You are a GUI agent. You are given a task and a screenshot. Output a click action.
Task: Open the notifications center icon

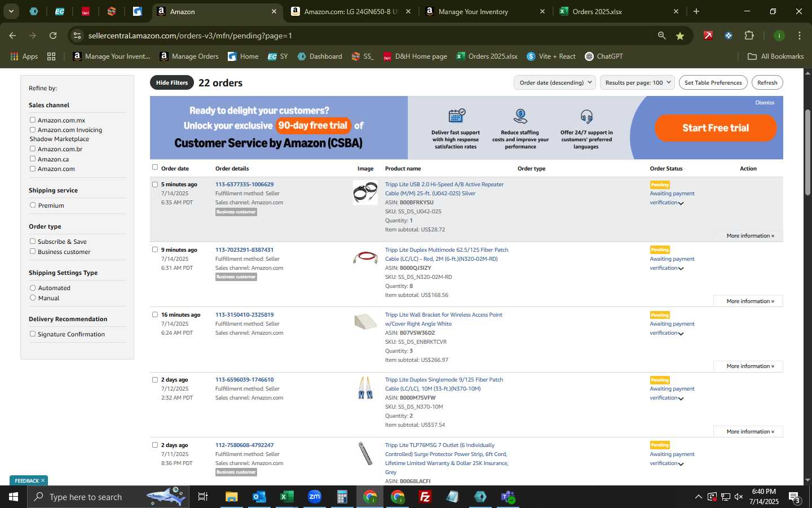[x=795, y=497]
